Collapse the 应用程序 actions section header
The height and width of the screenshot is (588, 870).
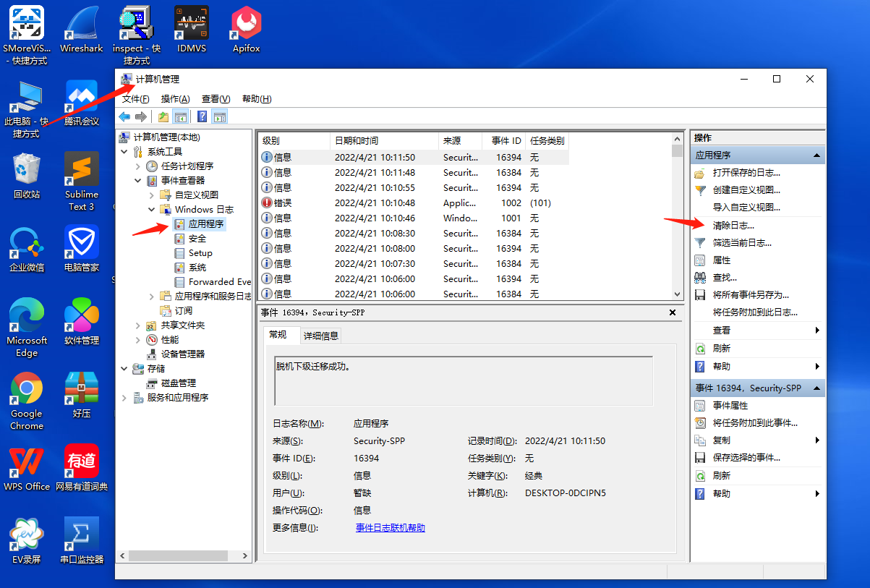[816, 154]
